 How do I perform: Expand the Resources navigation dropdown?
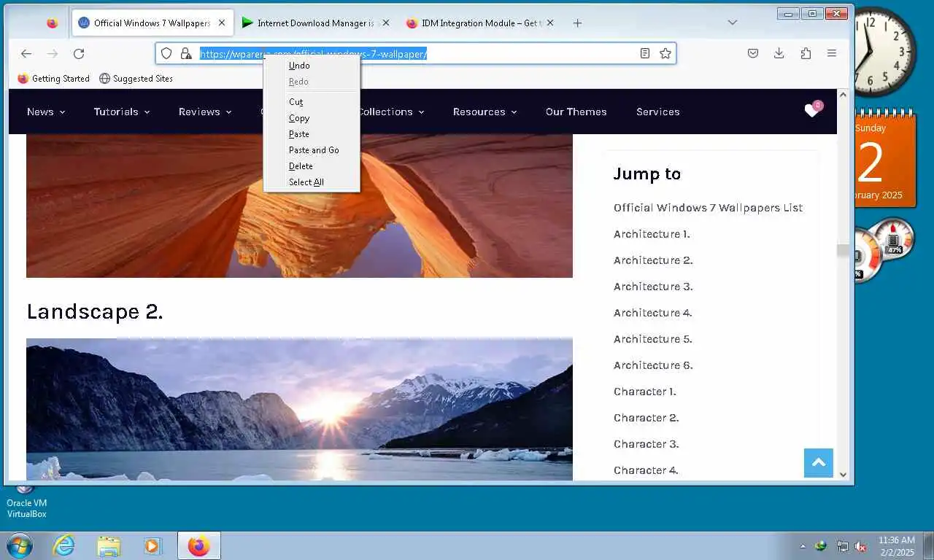(485, 112)
